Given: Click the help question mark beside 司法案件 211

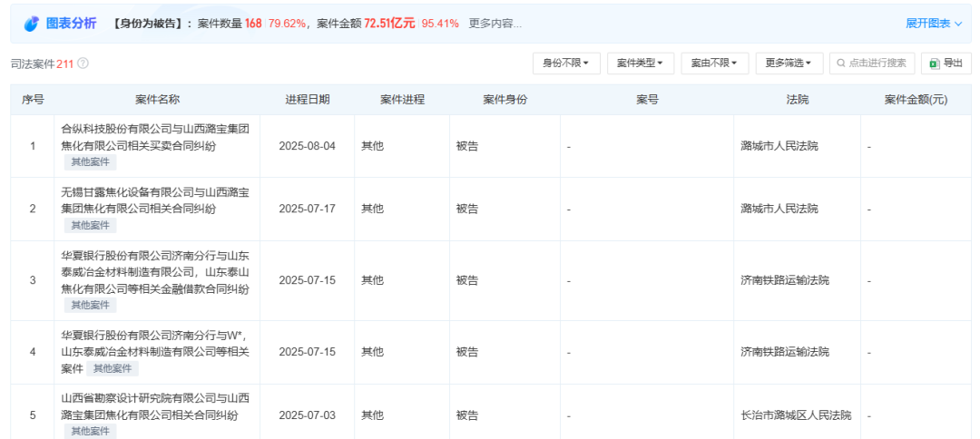Looking at the screenshot, I should click(x=83, y=63).
